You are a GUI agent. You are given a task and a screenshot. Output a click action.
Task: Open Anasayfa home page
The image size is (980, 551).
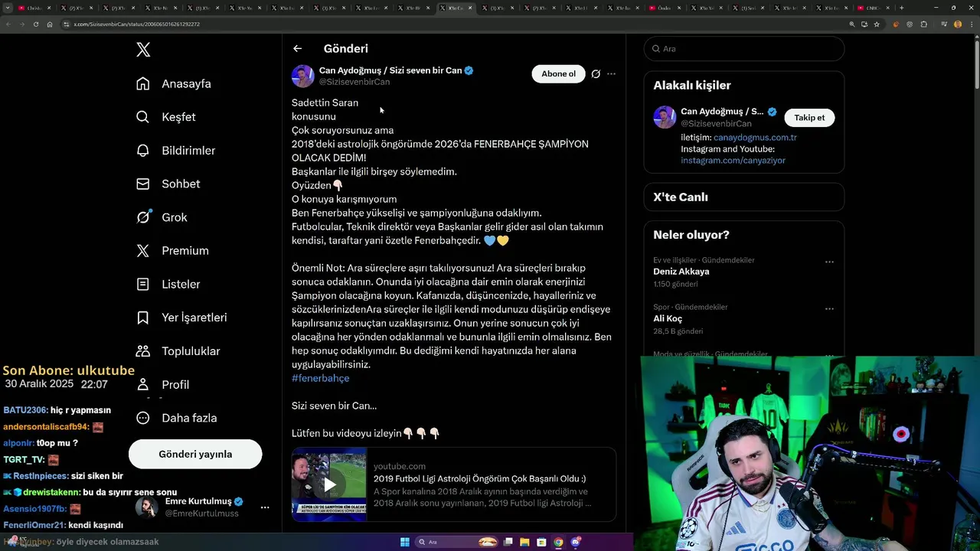point(174,83)
